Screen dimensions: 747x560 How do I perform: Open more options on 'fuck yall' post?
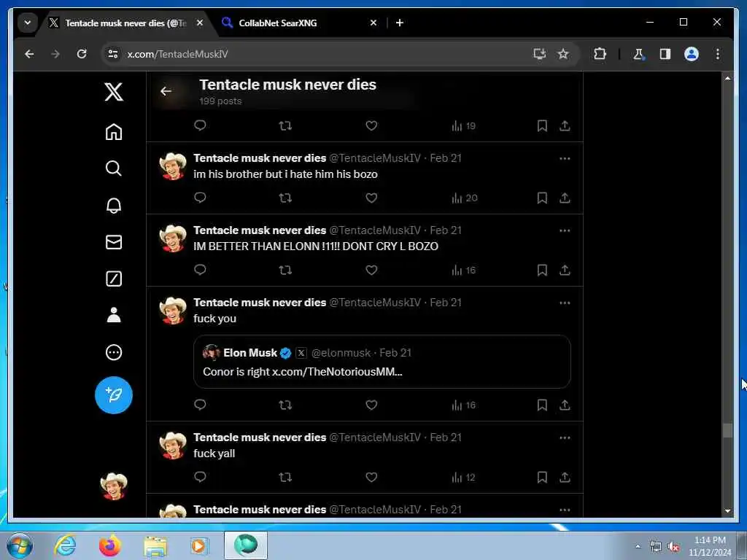click(565, 437)
